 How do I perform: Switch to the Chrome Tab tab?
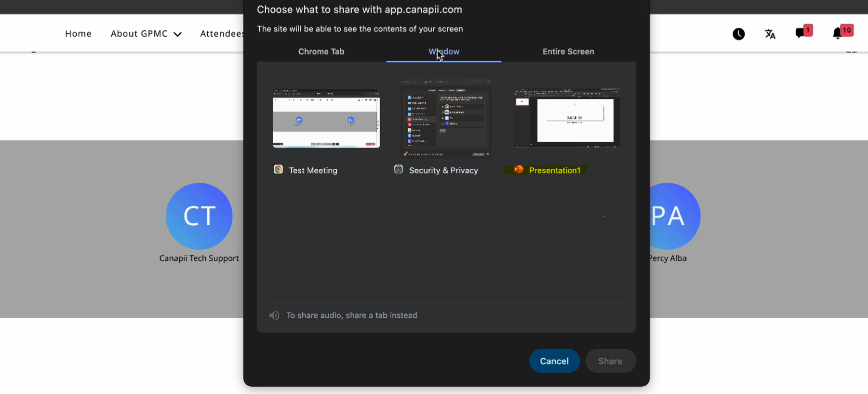click(x=321, y=52)
